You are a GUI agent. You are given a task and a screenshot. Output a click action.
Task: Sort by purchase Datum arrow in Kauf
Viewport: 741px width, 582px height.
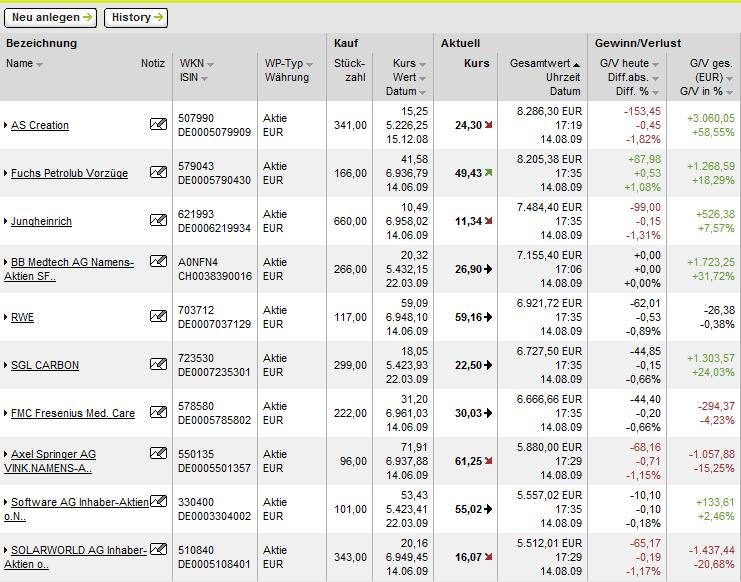pos(422,93)
